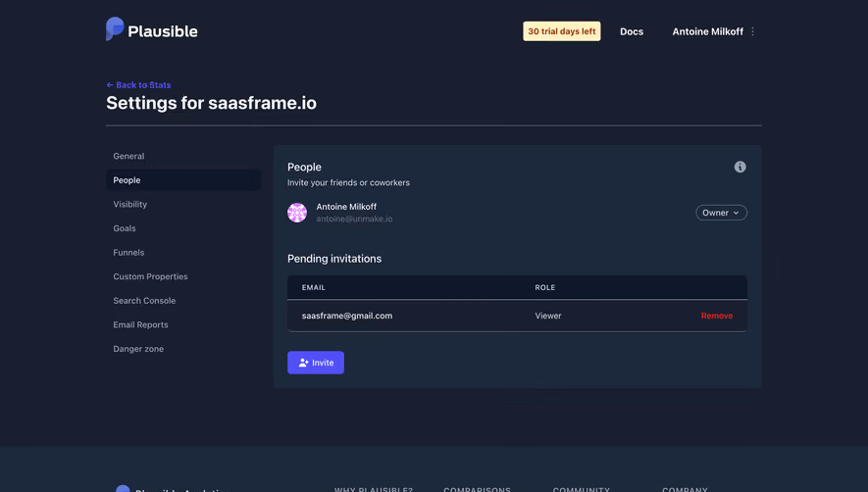The height and width of the screenshot is (492, 868).
Task: Expand the Owner role dropdown
Action: (721, 213)
